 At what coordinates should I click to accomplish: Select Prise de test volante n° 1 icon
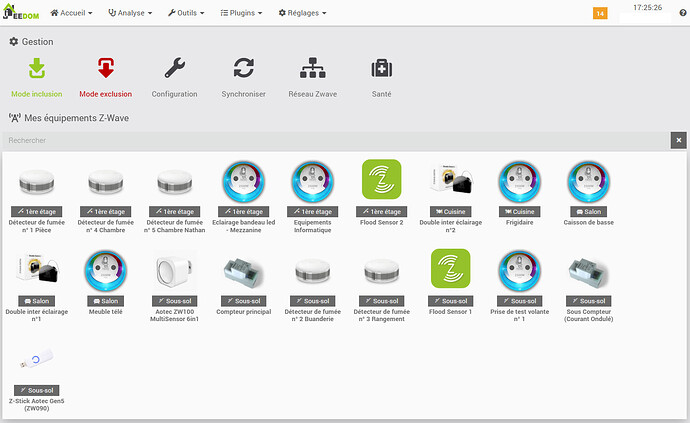click(520, 271)
